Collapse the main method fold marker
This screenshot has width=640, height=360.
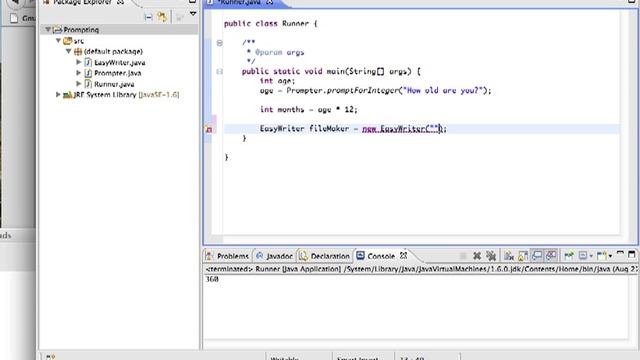coord(220,71)
